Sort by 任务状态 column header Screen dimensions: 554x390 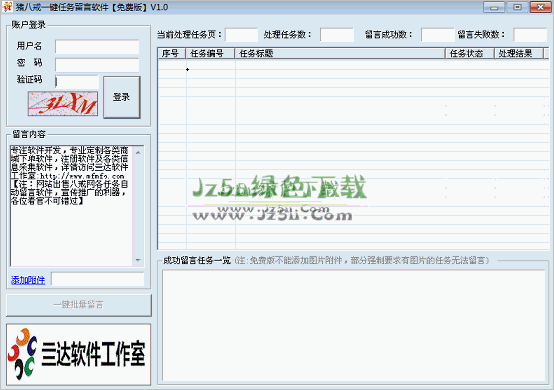tap(470, 53)
